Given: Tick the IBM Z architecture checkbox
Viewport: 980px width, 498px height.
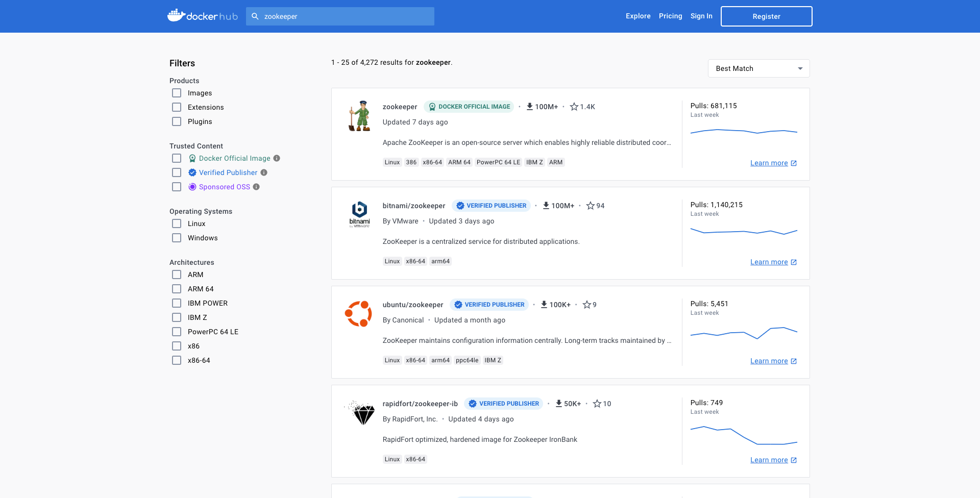Looking at the screenshot, I should pos(177,317).
